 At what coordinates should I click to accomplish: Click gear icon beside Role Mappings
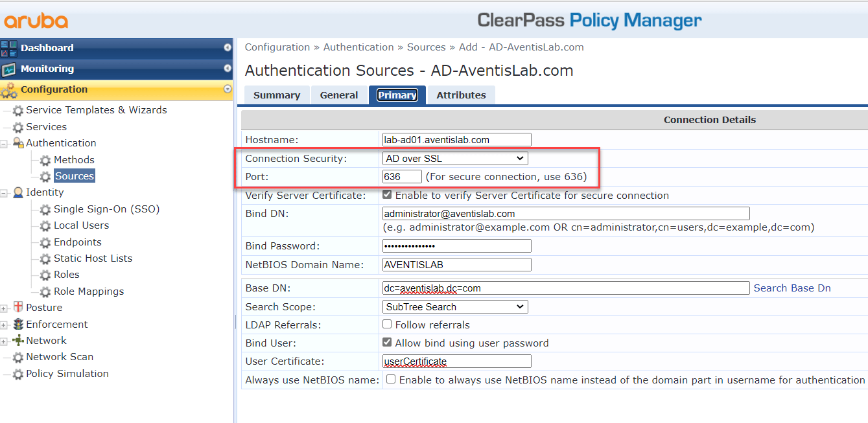tap(45, 292)
